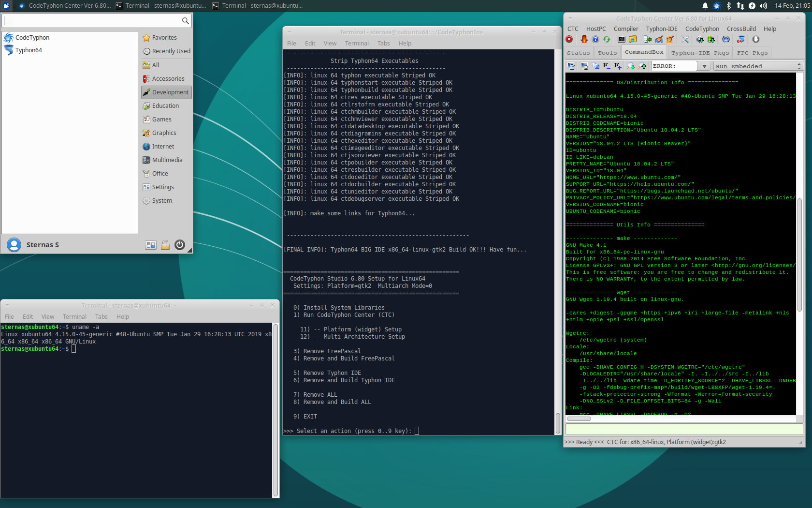Clear the CommandBox output with trash icon
Viewport: 812px width, 508px height.
point(571,66)
